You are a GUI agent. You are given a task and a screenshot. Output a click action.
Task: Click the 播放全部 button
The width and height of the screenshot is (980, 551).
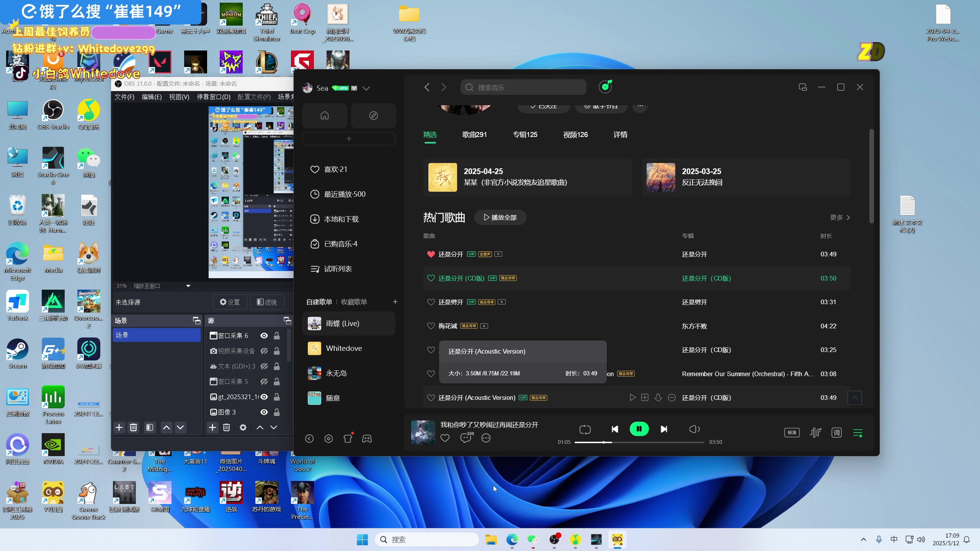500,217
